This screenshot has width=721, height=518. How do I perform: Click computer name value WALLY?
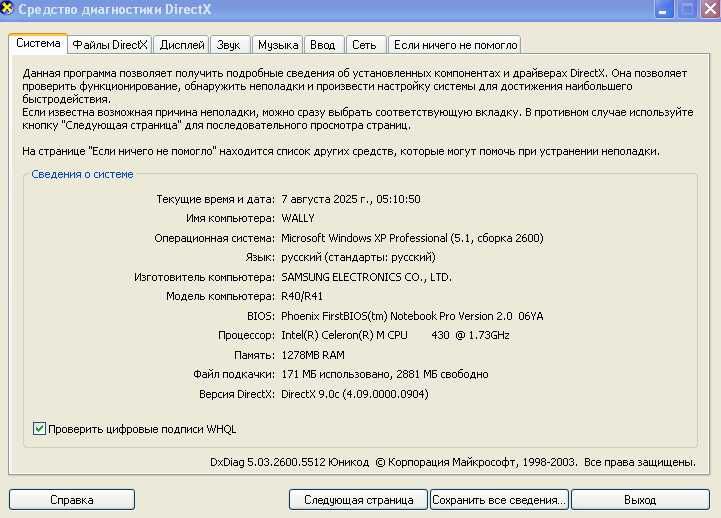point(298,218)
